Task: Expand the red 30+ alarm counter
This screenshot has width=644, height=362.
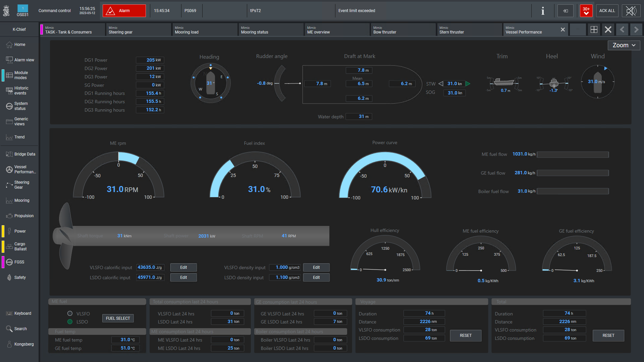Action: point(586,10)
